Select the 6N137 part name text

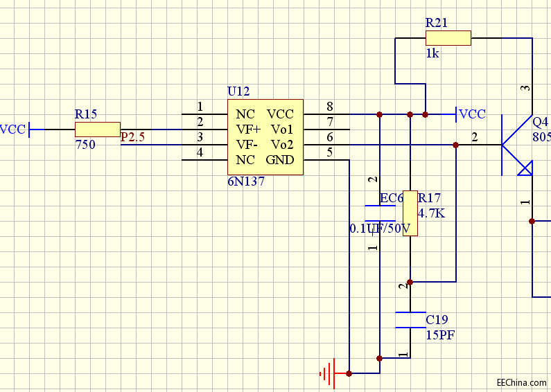[246, 183]
